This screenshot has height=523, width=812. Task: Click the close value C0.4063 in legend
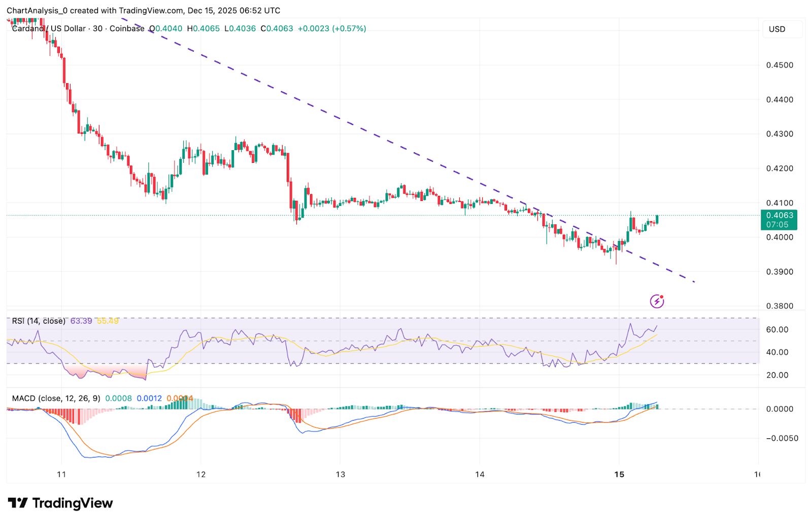pyautogui.click(x=277, y=29)
